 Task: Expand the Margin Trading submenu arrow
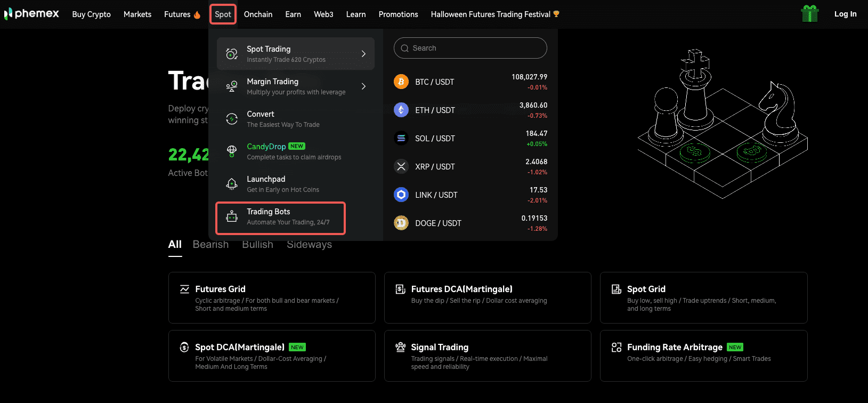click(363, 86)
